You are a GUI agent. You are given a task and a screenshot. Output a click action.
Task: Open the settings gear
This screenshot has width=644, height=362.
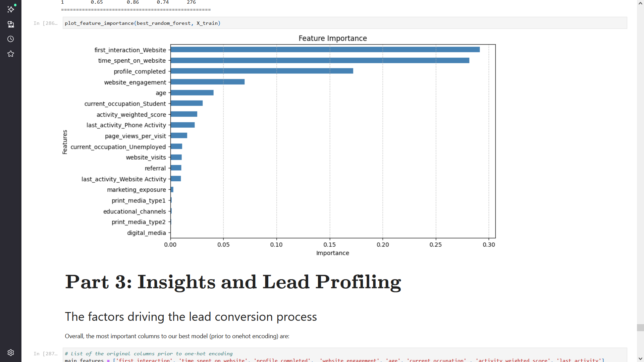click(11, 353)
